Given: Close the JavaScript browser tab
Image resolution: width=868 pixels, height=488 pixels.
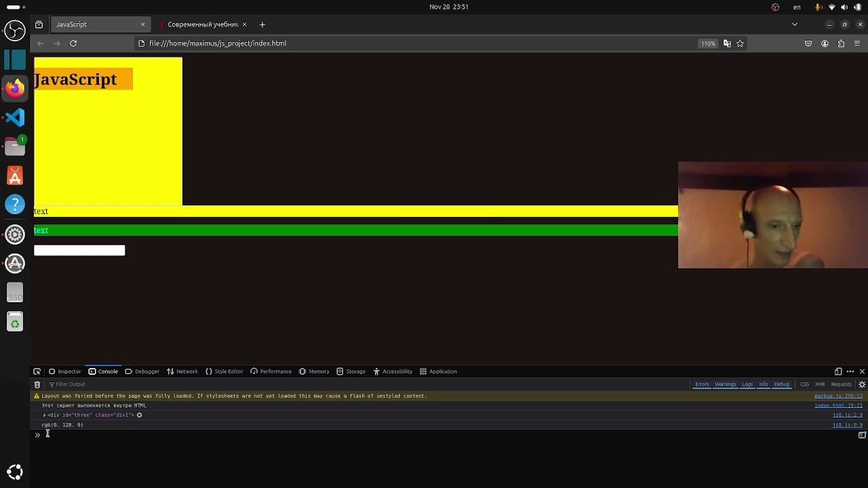Looking at the screenshot, I should click(142, 24).
